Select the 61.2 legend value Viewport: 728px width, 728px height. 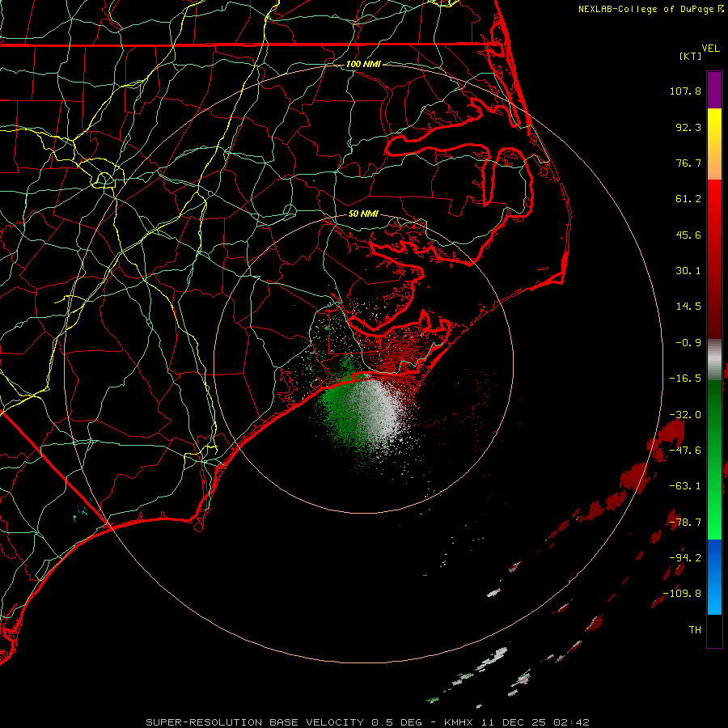688,199
